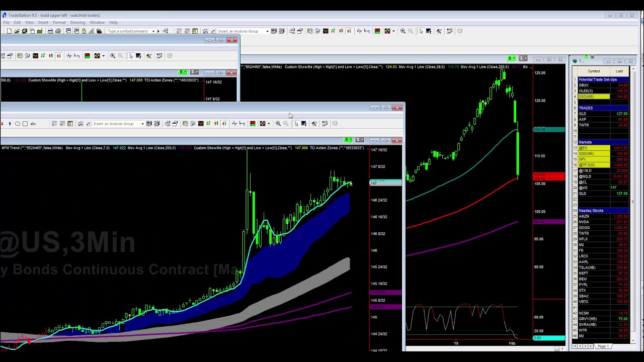Click the hammer tools icon in @US chart toolbar

tap(314, 123)
